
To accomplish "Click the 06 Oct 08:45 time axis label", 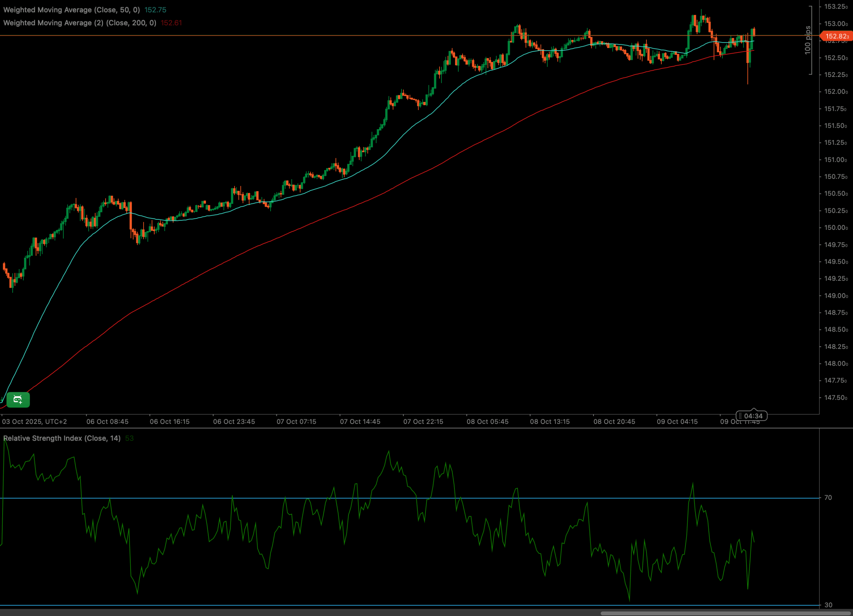I will click(107, 422).
